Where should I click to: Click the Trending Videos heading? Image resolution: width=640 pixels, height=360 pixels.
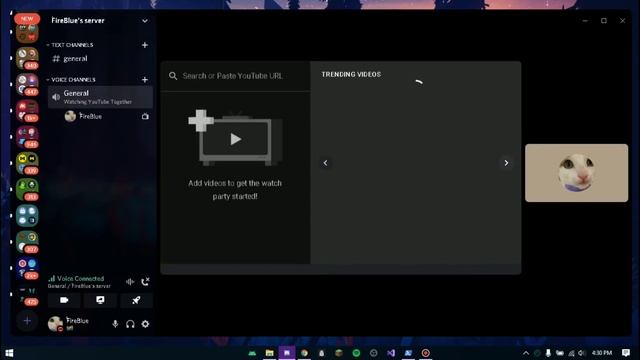click(x=351, y=75)
